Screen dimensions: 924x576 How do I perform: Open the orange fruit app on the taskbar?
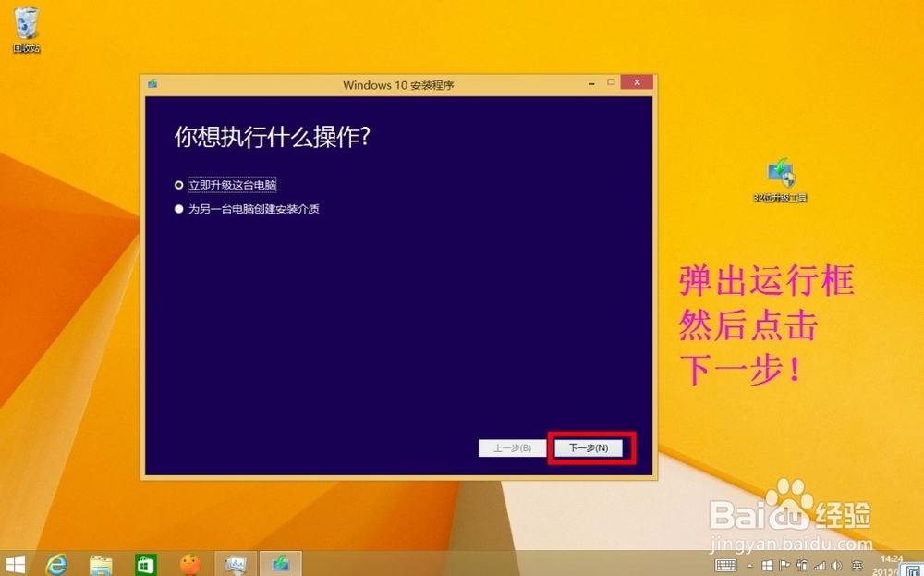[189, 565]
